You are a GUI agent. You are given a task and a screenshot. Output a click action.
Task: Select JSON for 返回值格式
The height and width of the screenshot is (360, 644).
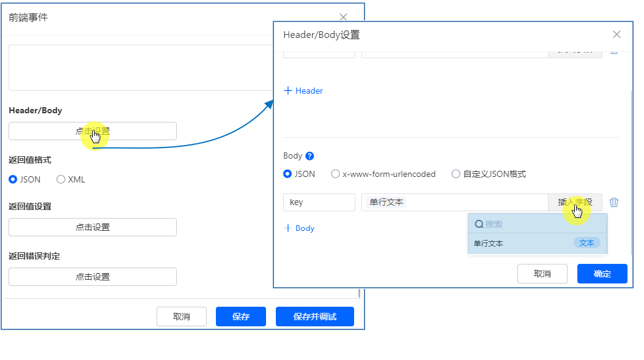point(13,179)
